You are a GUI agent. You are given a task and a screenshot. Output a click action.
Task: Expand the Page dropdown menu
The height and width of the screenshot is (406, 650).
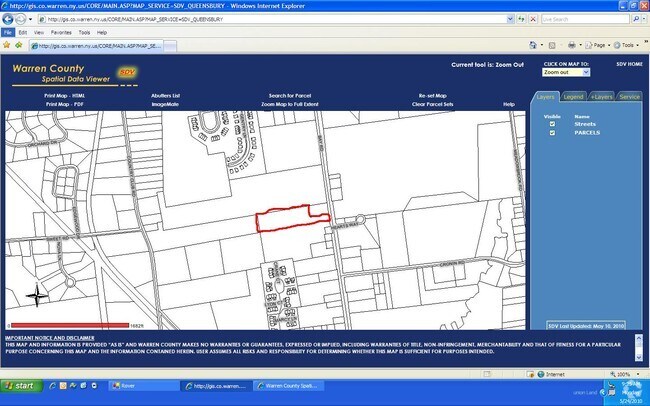pos(599,45)
